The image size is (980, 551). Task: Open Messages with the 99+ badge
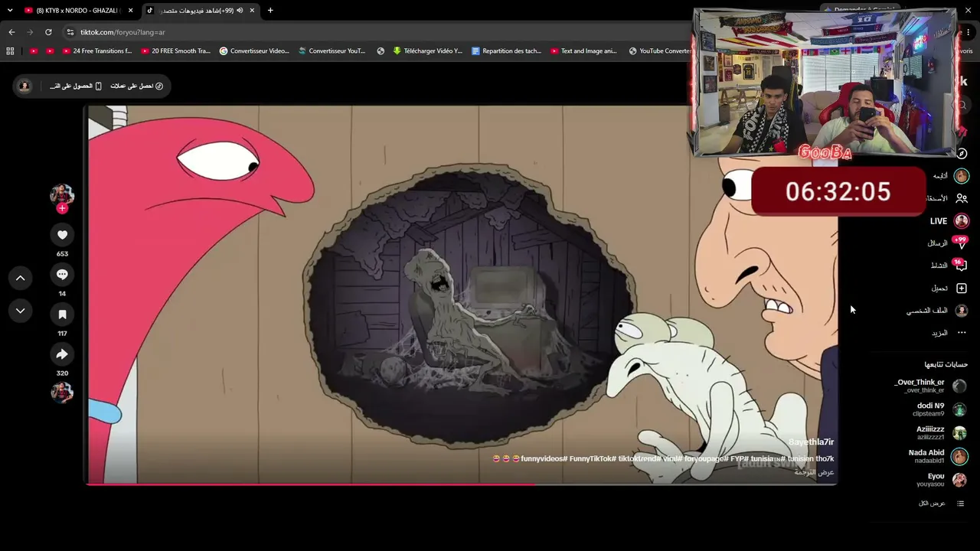coord(947,243)
